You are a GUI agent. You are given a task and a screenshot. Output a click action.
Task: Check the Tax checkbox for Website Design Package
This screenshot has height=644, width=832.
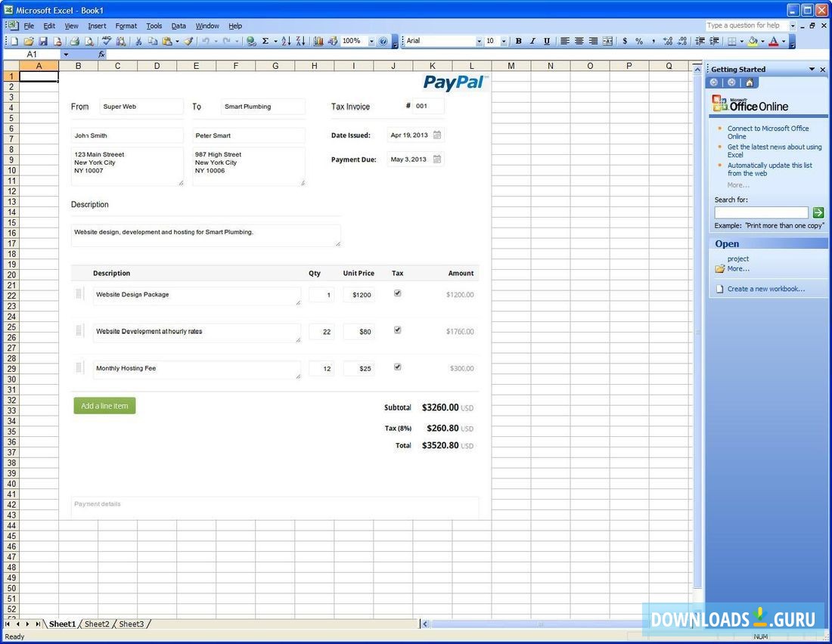tap(397, 293)
